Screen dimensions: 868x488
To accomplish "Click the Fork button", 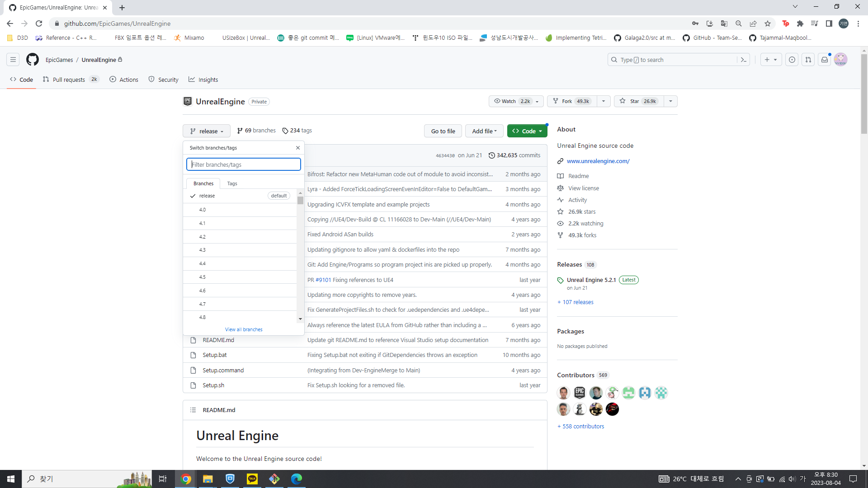I will [572, 101].
